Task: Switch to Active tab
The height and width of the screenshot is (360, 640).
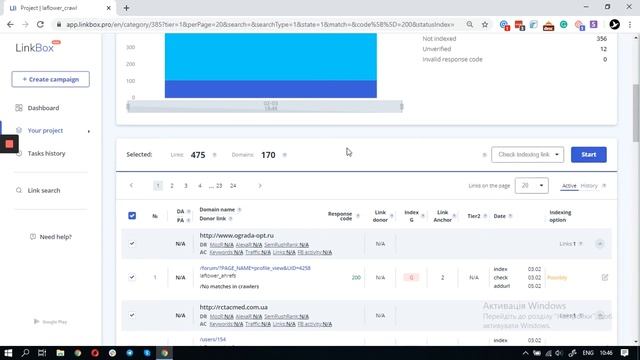Action: pyautogui.click(x=569, y=186)
